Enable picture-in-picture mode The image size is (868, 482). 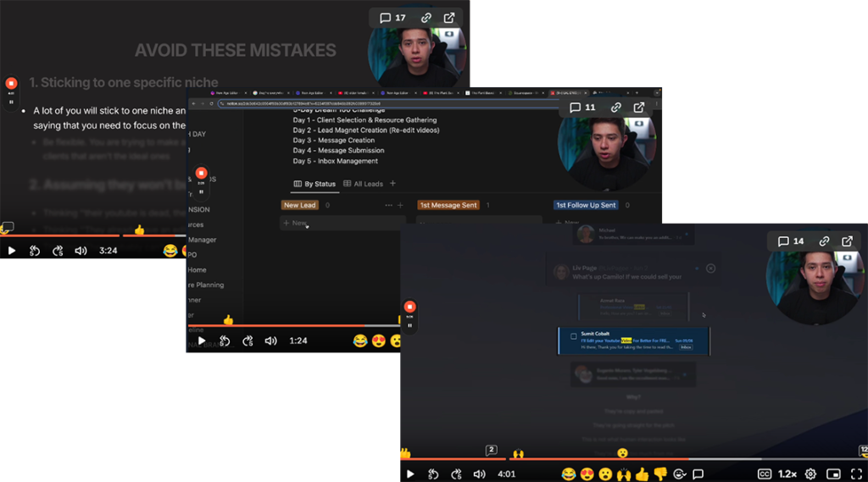pyautogui.click(x=833, y=474)
